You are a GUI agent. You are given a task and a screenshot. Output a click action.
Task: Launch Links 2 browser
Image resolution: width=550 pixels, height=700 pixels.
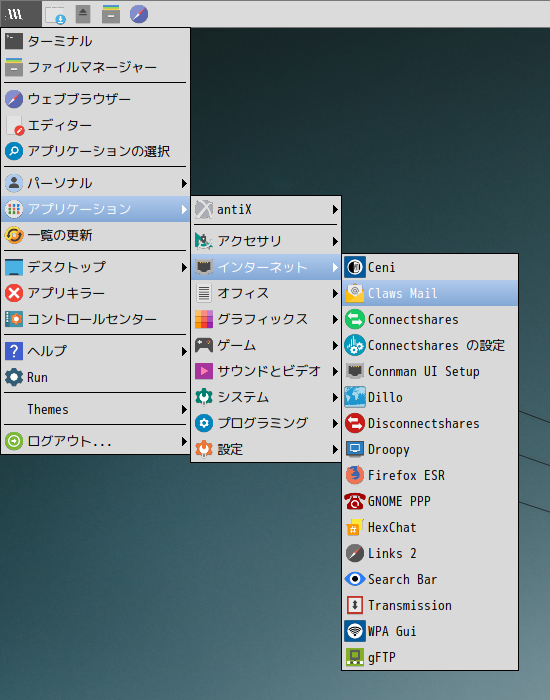(430, 553)
